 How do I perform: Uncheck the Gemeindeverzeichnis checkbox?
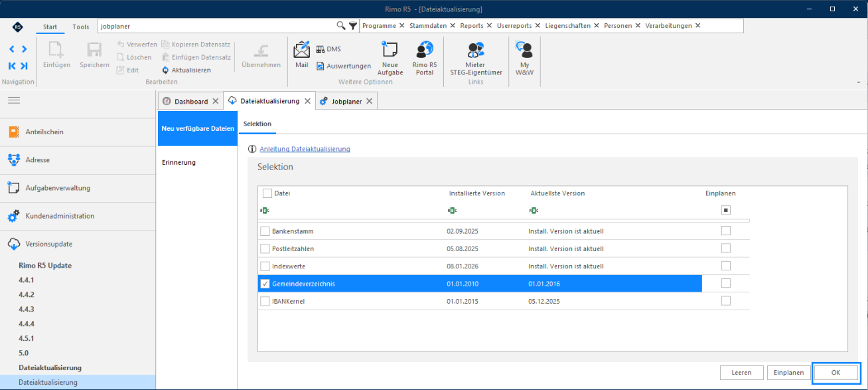pyautogui.click(x=265, y=283)
